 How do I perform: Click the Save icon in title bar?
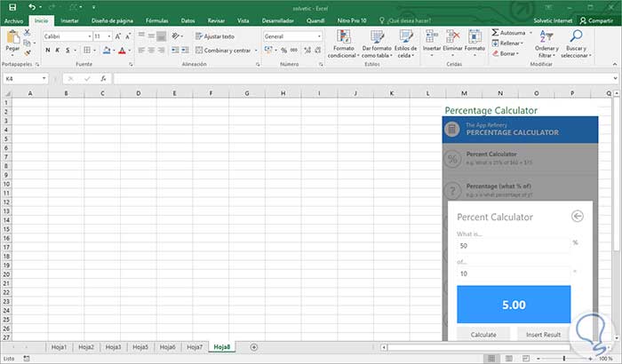pos(12,7)
